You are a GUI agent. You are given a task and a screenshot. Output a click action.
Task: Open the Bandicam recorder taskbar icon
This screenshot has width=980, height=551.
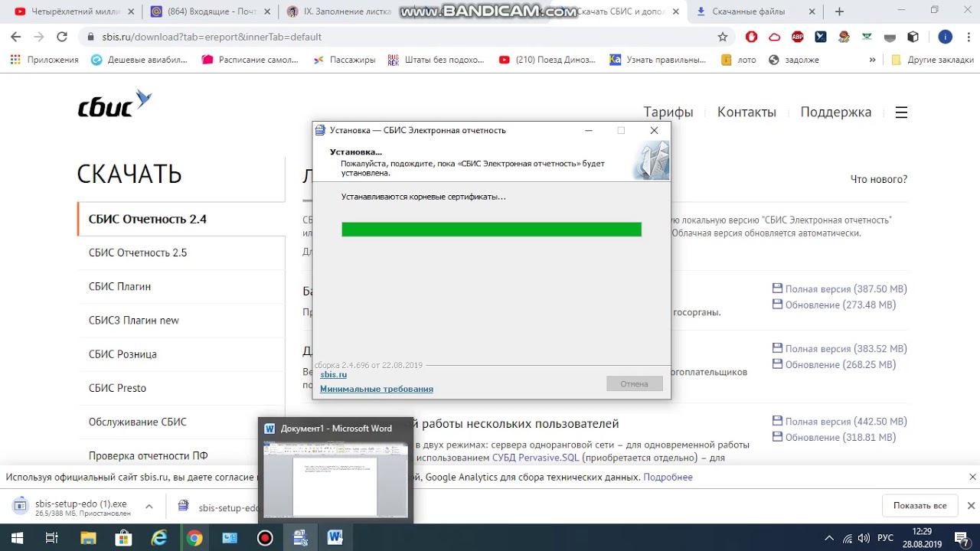265,538
